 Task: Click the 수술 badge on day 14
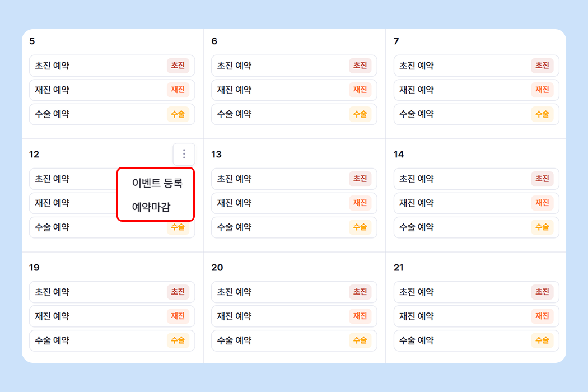click(542, 227)
